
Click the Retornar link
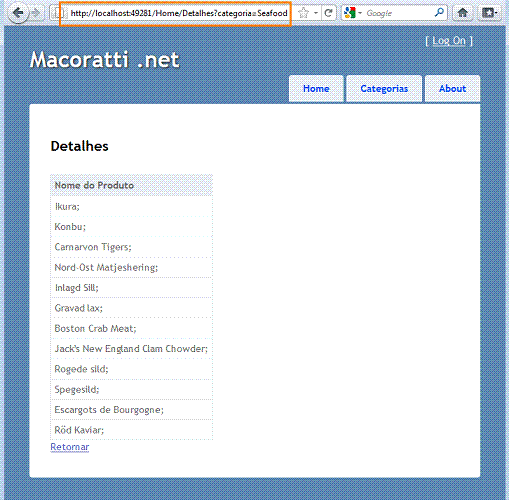70,447
